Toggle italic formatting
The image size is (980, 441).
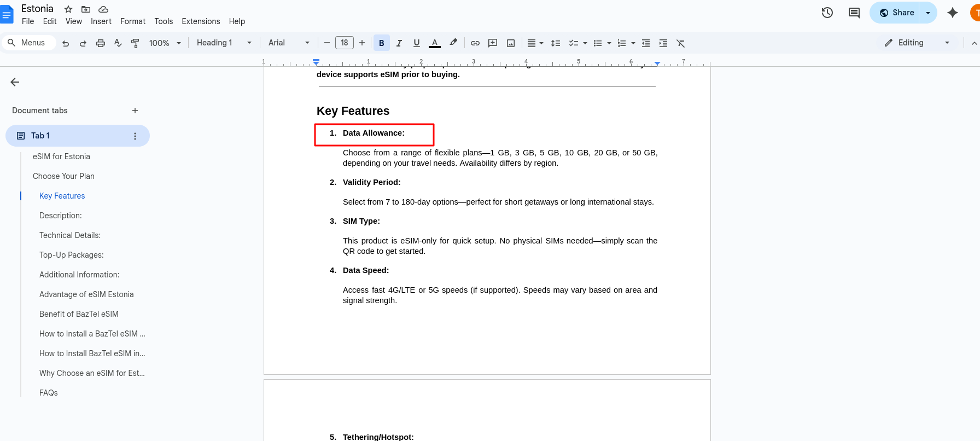(x=399, y=43)
